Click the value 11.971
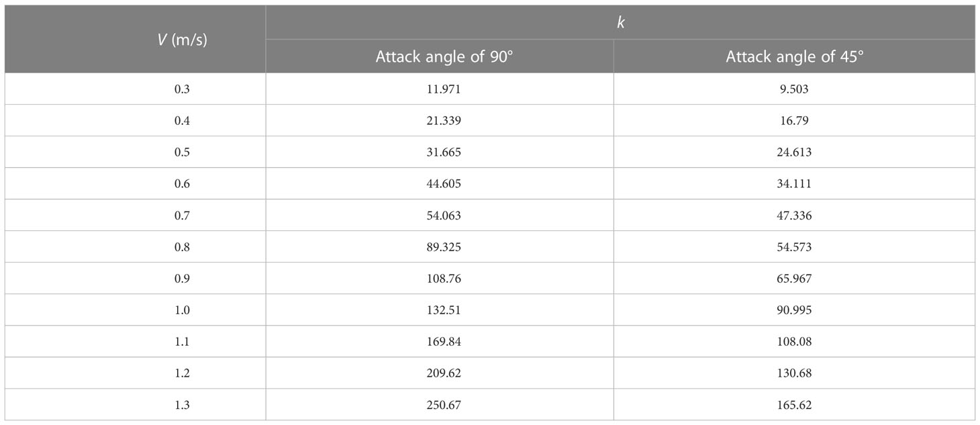Screen dimensions: 980x425 point(440,89)
